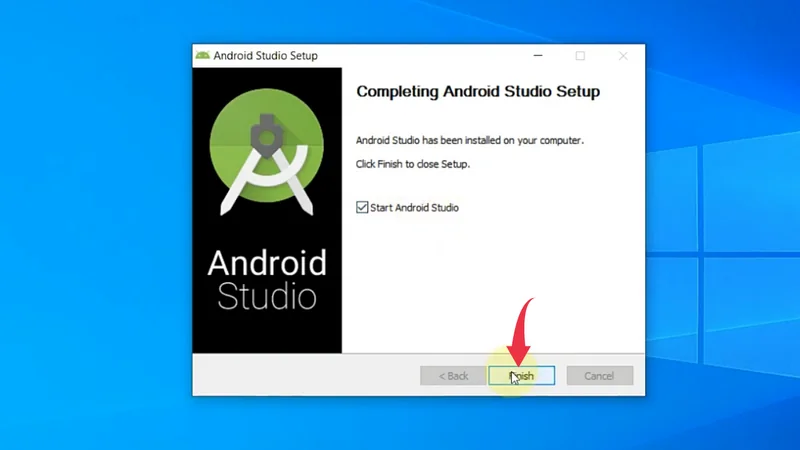Screen dimensions: 800x450
Task: Click the 'Android Studio Setup' title bar text
Action: click(x=265, y=56)
